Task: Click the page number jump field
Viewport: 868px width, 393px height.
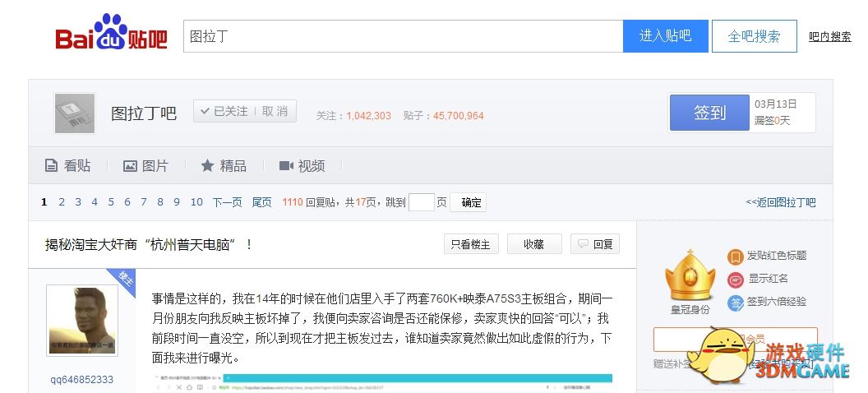Action: point(421,202)
